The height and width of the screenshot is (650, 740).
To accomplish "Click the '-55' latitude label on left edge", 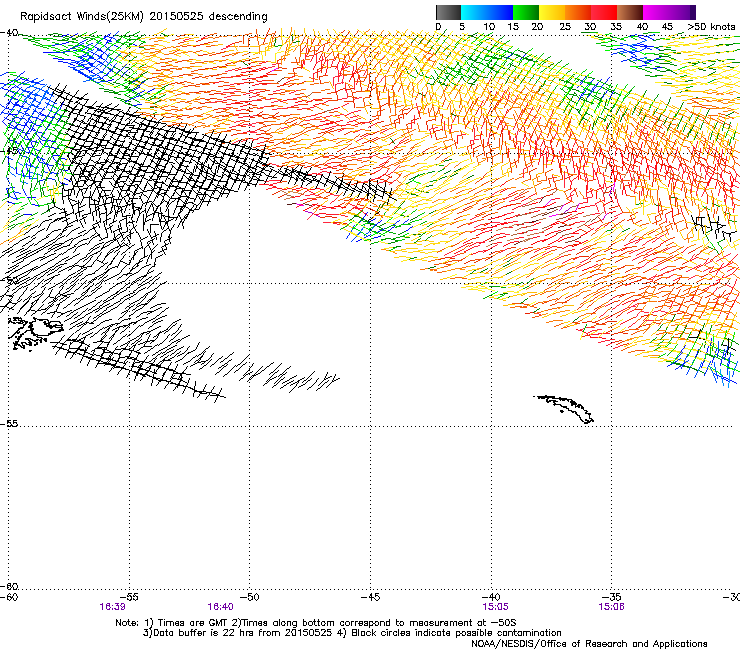I will (x=9, y=423).
